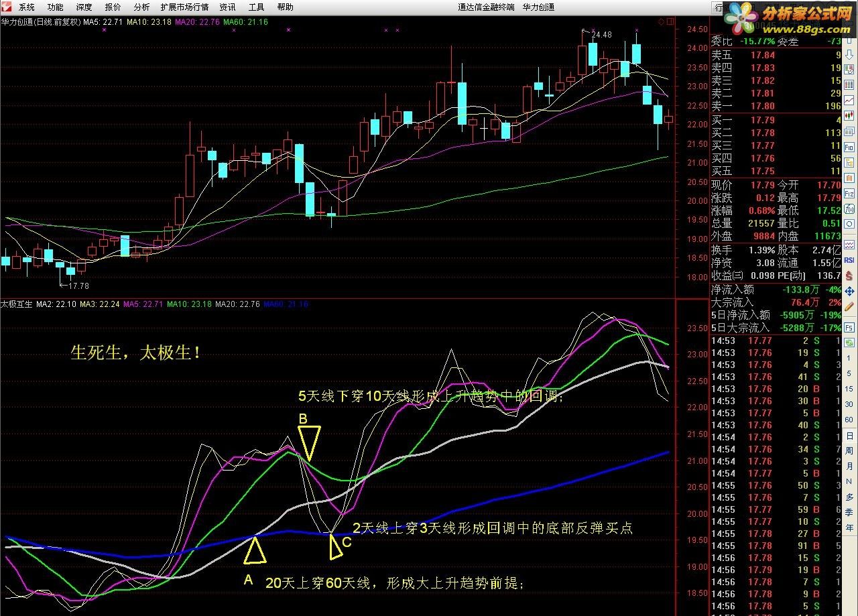Click the red S icon in sidebar
Viewport: 858px width, 616px height.
pyautogui.click(x=849, y=275)
